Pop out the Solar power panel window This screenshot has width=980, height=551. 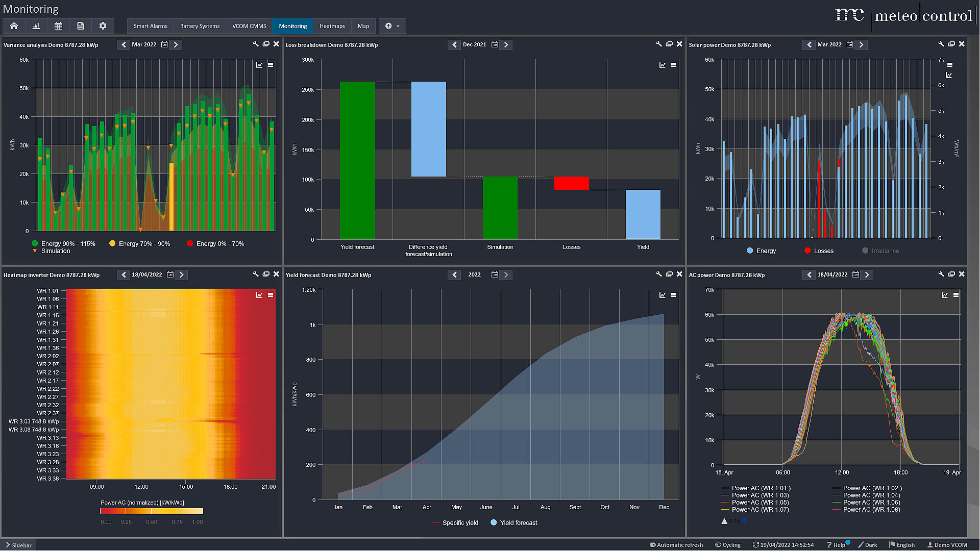click(951, 44)
